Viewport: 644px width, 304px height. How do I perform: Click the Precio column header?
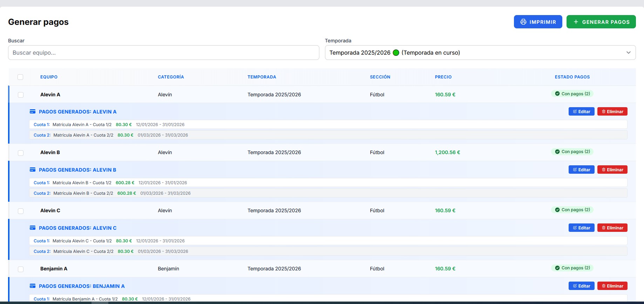[443, 77]
